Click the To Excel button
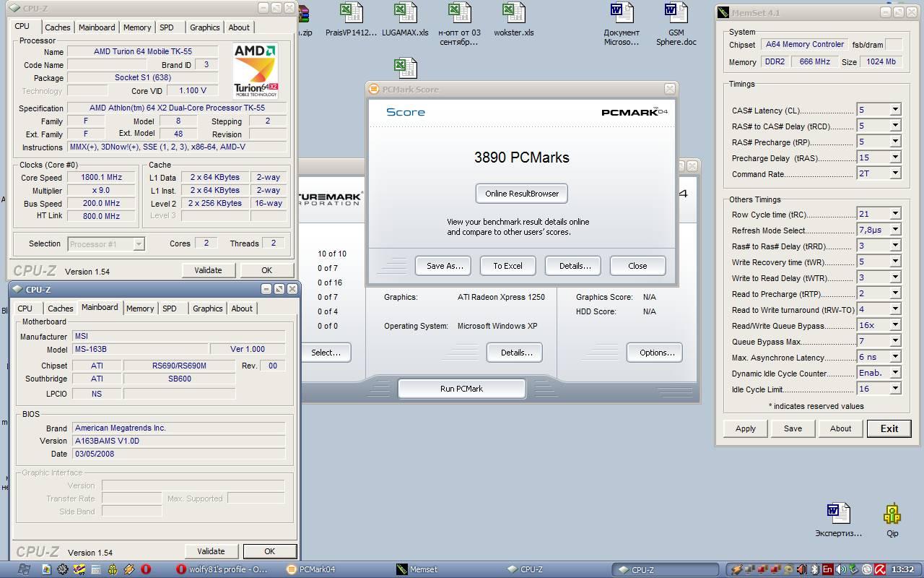 click(x=507, y=266)
